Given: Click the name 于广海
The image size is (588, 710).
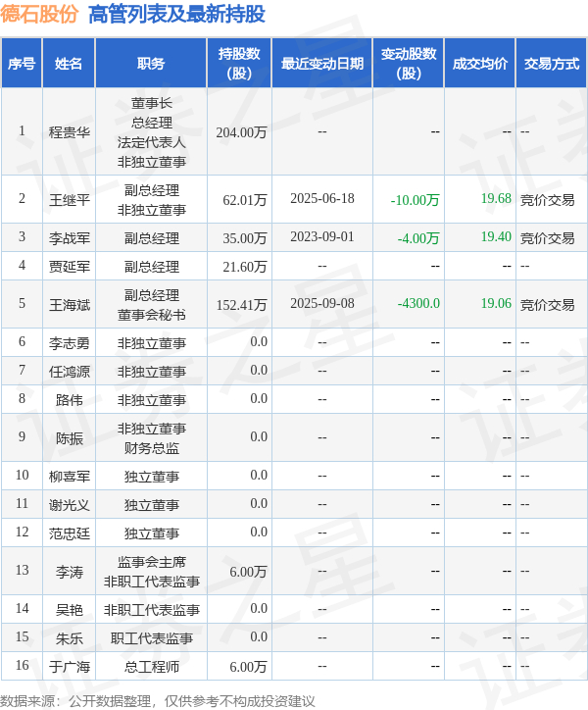Looking at the screenshot, I should 70,667.
